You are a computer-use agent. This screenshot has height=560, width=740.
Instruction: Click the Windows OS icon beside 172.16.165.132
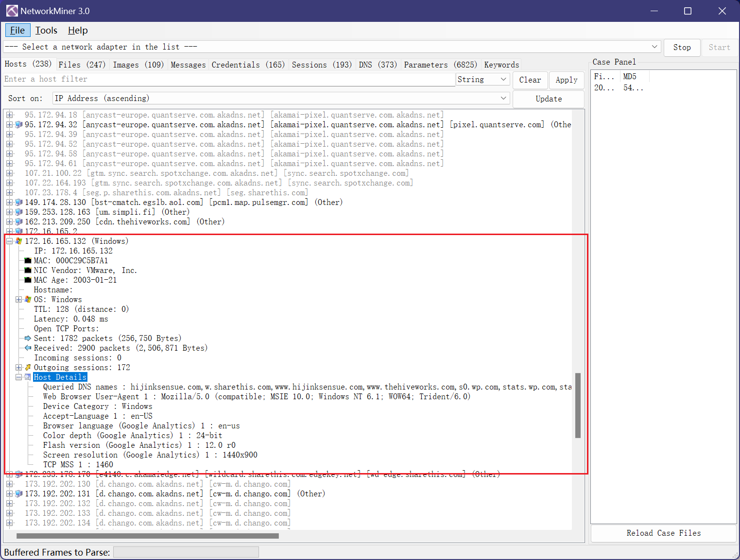coord(19,241)
